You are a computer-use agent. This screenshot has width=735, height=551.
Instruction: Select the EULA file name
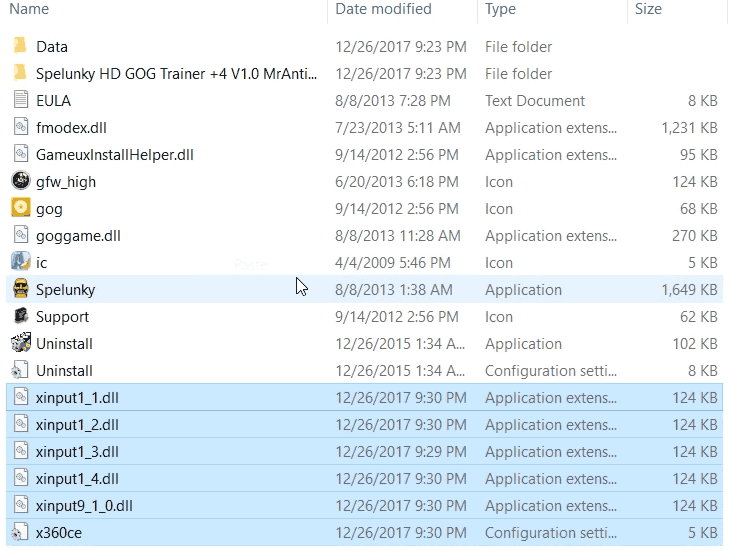[x=53, y=101]
